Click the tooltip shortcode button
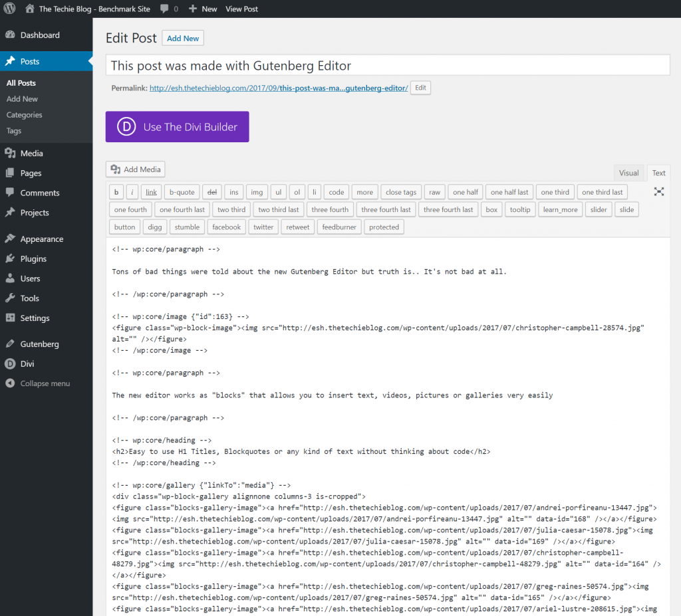 click(520, 209)
